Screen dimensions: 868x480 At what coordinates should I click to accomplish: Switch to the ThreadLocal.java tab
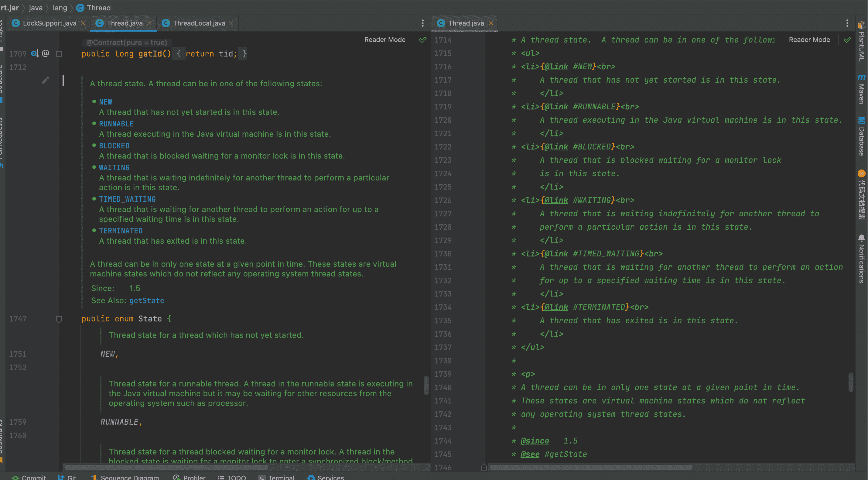click(199, 23)
